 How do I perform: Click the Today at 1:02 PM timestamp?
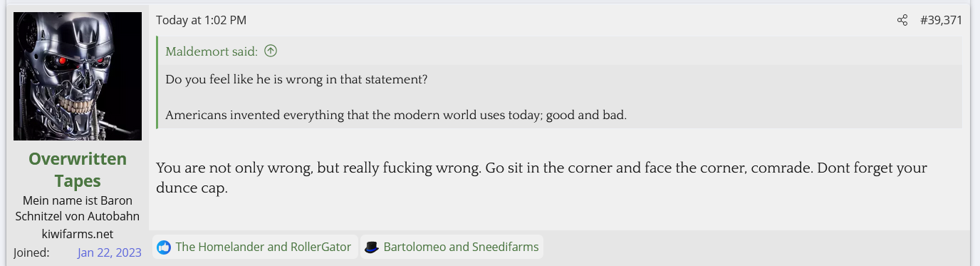201,20
